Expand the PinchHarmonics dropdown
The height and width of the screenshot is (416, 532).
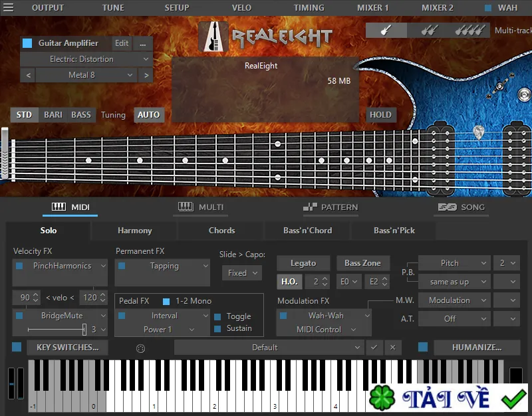[x=103, y=266]
